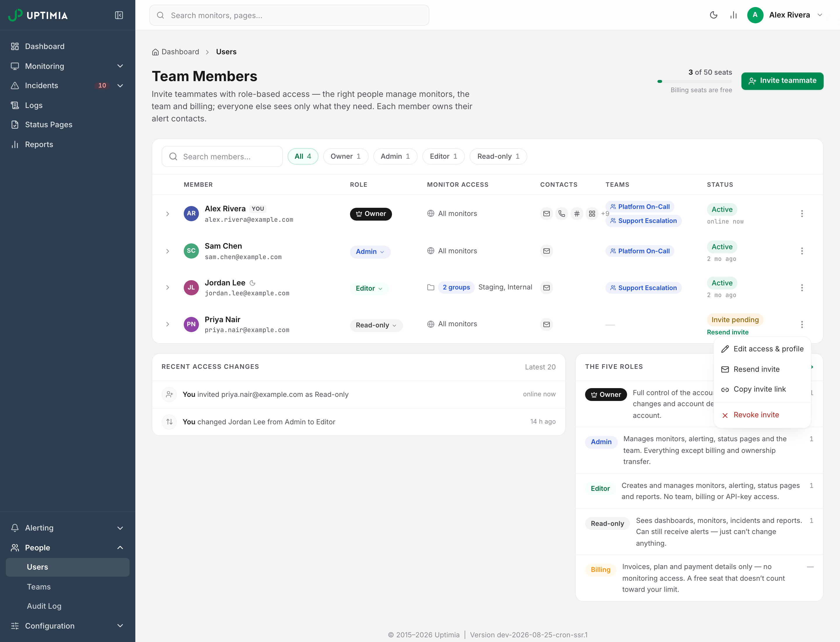Click Sam Chen's email contact icon
The width and height of the screenshot is (840, 642).
click(x=547, y=251)
